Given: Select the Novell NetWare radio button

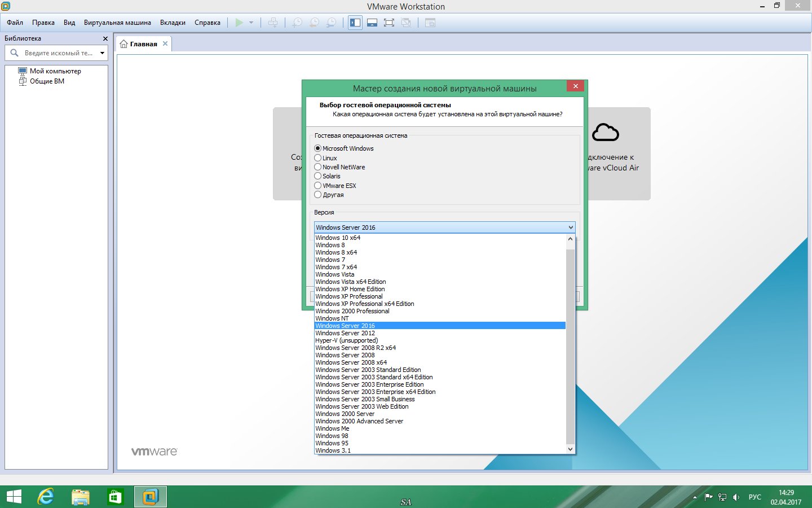Looking at the screenshot, I should (318, 167).
